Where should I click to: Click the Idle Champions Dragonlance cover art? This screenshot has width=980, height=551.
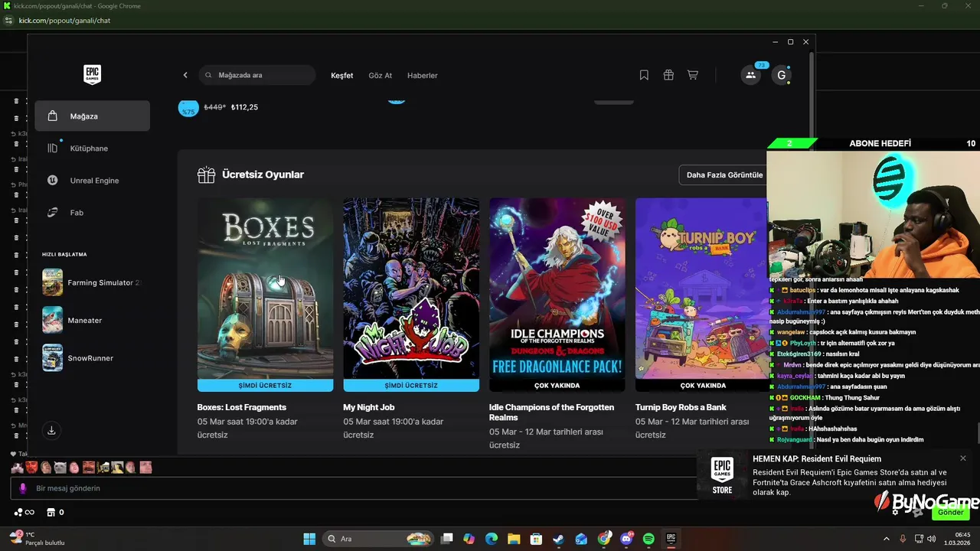point(557,288)
